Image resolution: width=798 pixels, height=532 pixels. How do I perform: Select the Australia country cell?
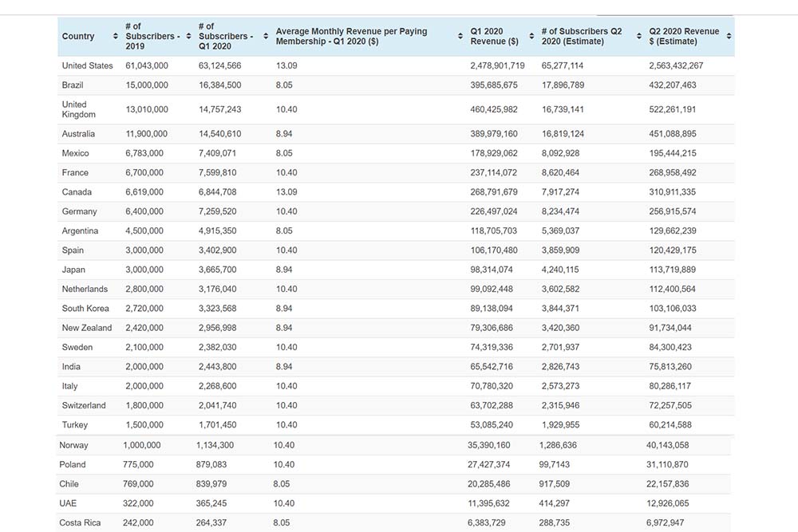[78, 134]
